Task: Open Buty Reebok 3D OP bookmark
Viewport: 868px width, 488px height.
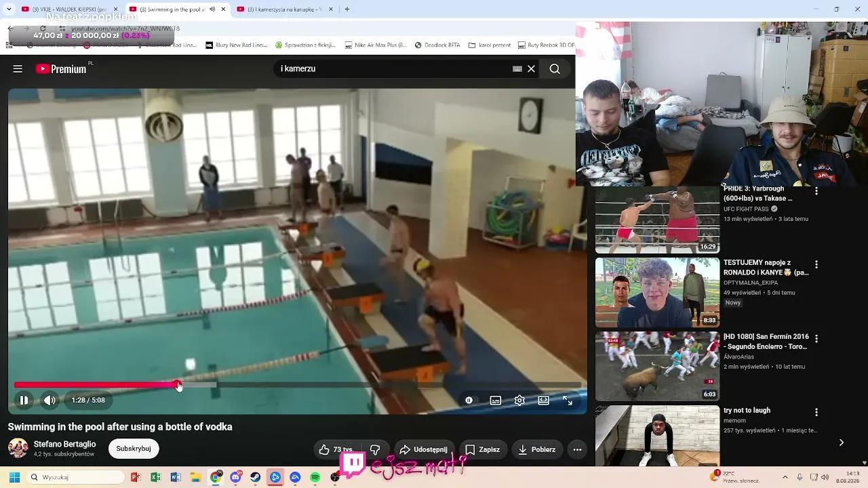Action: [547, 45]
